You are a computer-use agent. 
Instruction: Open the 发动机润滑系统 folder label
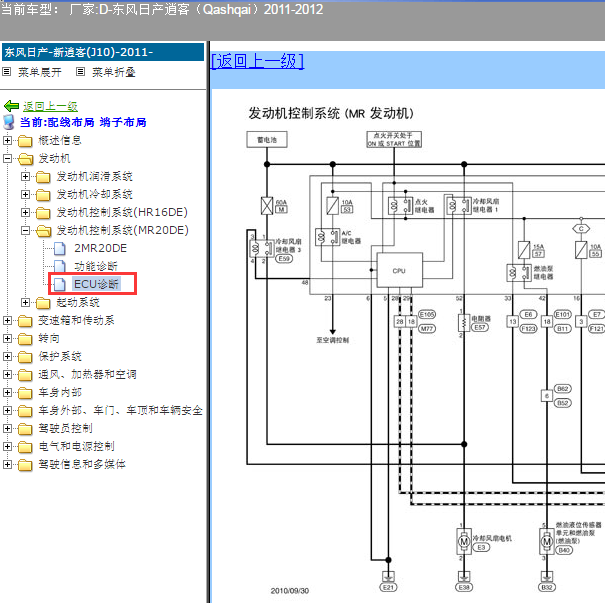coord(95,176)
